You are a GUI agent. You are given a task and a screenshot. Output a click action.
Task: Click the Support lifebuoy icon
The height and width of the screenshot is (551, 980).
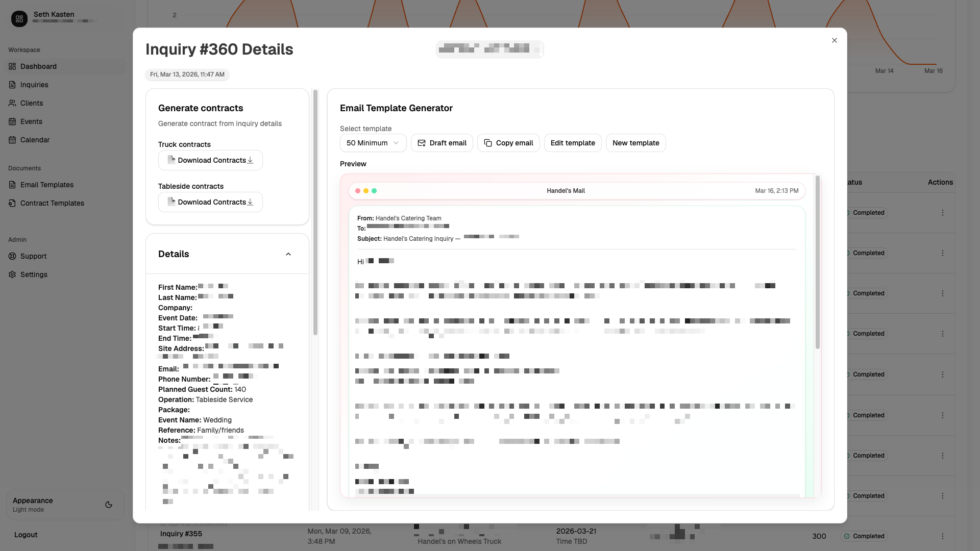[x=12, y=256]
